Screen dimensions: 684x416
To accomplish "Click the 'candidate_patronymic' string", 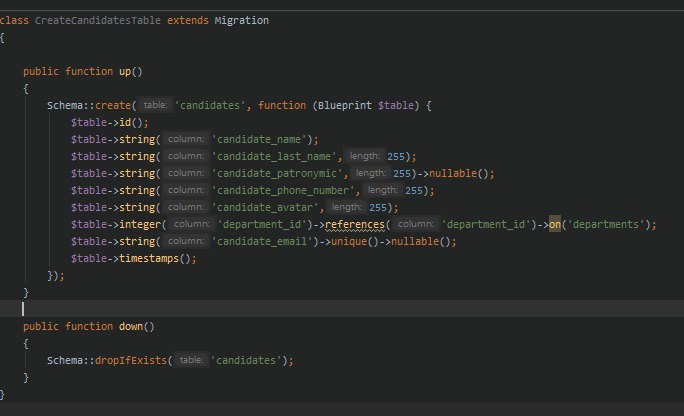I will (x=277, y=174).
